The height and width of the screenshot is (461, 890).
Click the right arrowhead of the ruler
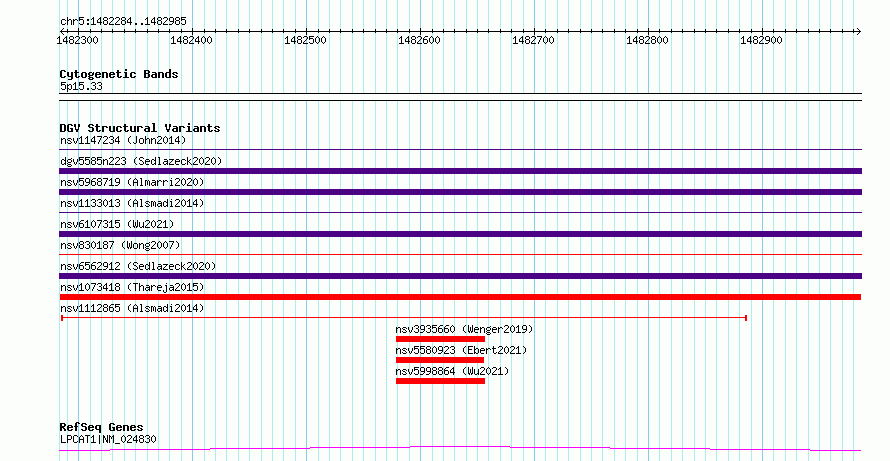[858, 32]
